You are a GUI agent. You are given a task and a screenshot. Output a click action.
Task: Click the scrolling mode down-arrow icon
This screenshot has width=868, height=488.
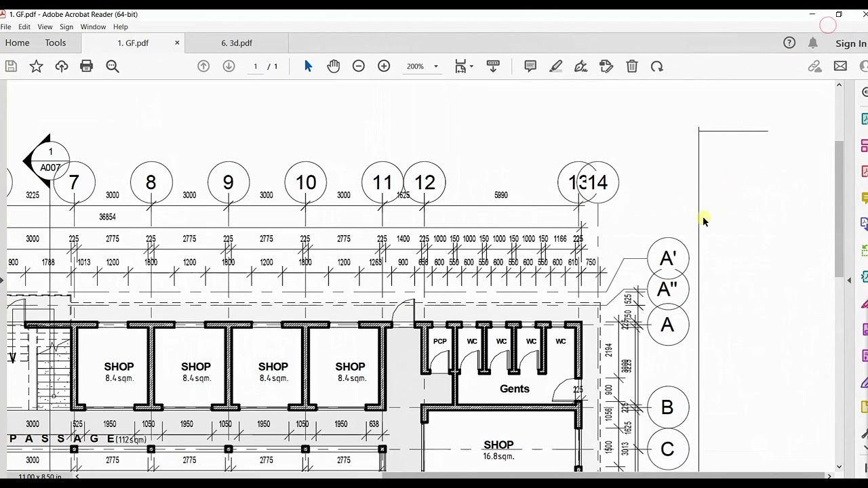tap(493, 66)
